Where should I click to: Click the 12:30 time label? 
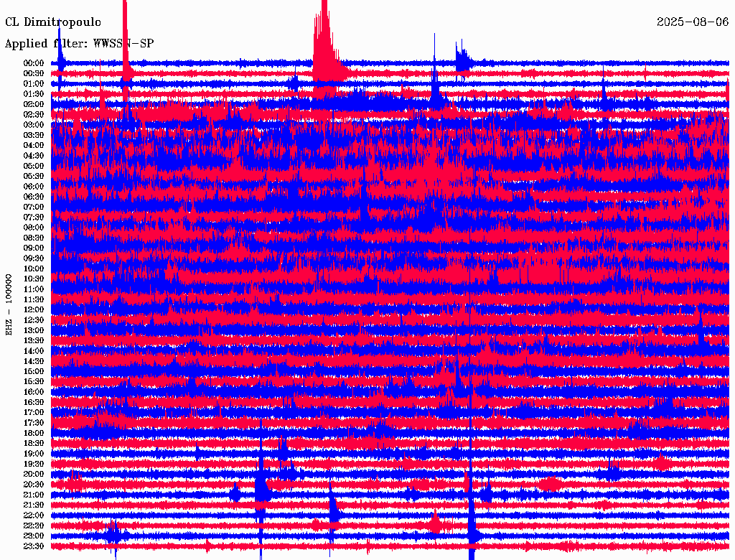34,320
